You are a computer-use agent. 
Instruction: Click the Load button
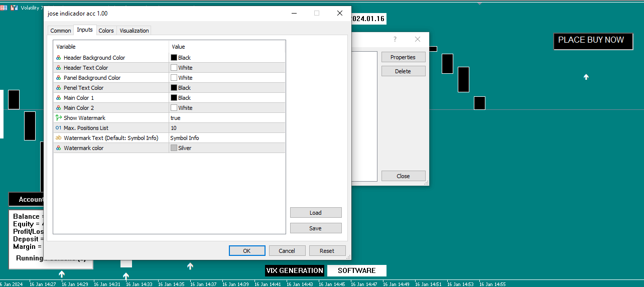(x=316, y=213)
